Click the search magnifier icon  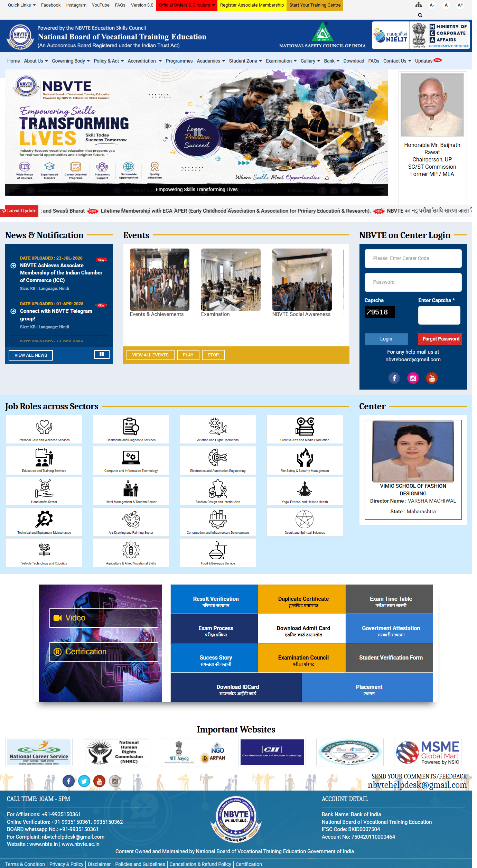420,15
